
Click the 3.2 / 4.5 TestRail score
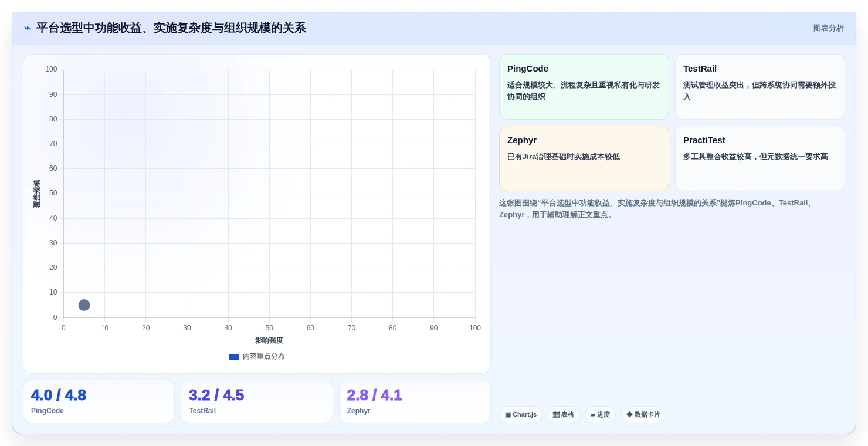coord(216,396)
